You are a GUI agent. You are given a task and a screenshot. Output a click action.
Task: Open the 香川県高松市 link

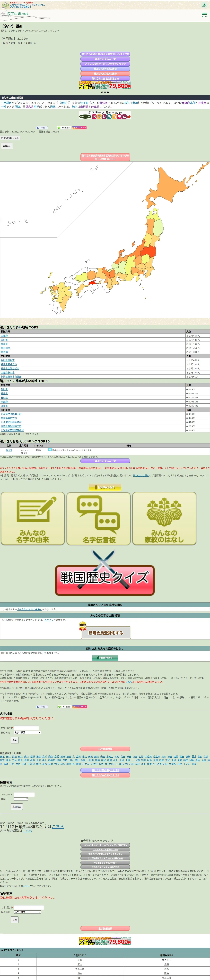click(8, 360)
